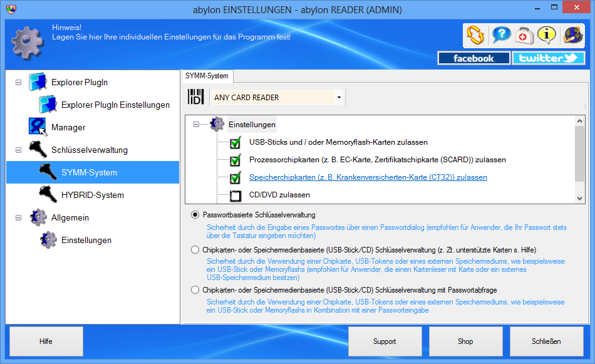Collapse the Einstellungen node in settings list
Image resolution: width=595 pixels, height=364 pixels.
(196, 125)
